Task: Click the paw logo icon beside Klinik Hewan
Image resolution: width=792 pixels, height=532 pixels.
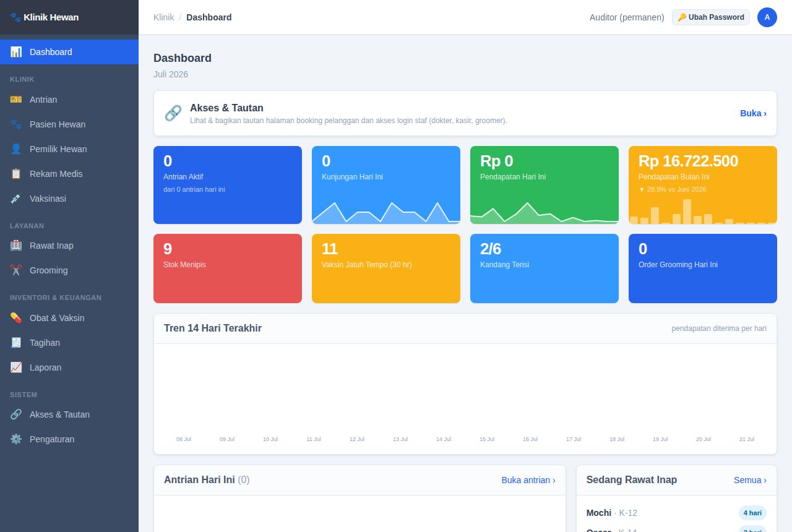Action: 15,17
